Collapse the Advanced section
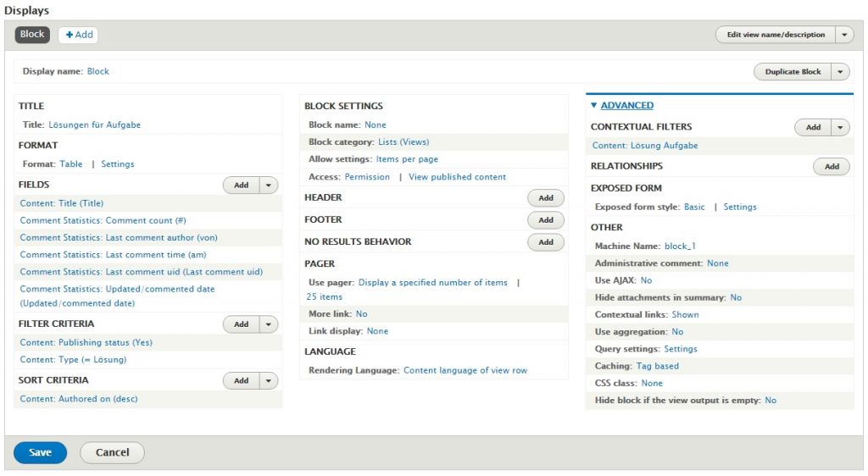868x476 pixels. point(626,106)
